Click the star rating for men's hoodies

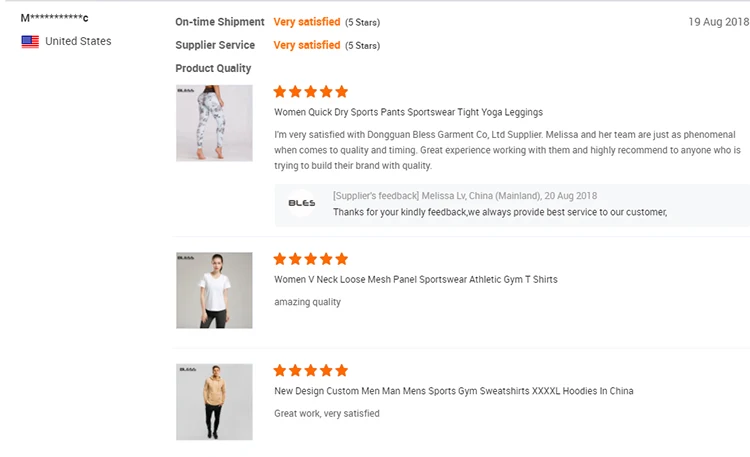pos(311,370)
